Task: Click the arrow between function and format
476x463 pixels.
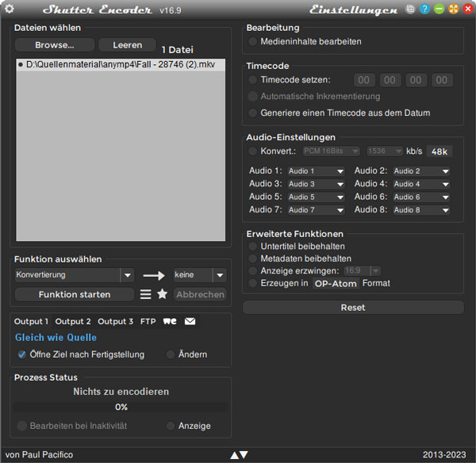Action: click(x=154, y=275)
